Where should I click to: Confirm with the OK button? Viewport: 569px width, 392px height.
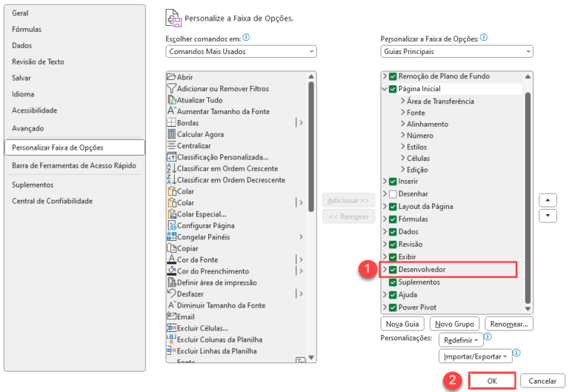tap(492, 381)
